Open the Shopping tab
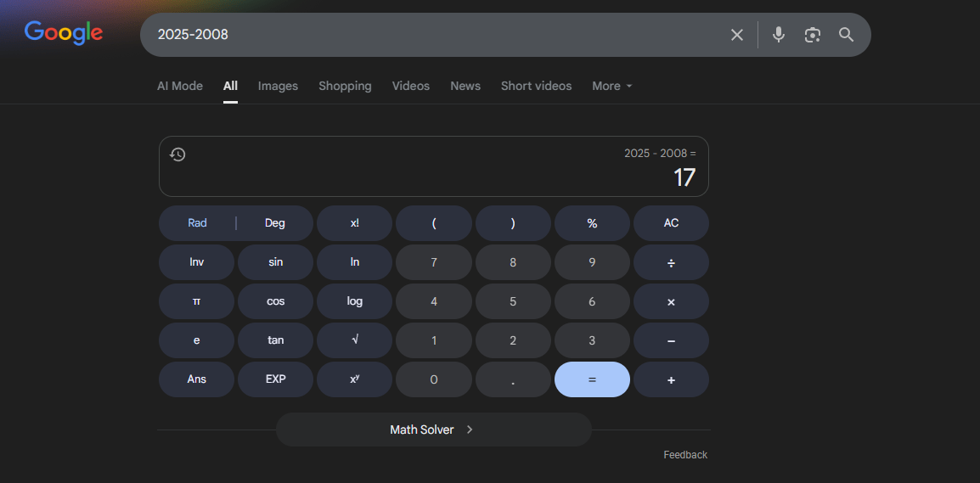Viewport: 980px width, 483px height. click(x=345, y=87)
